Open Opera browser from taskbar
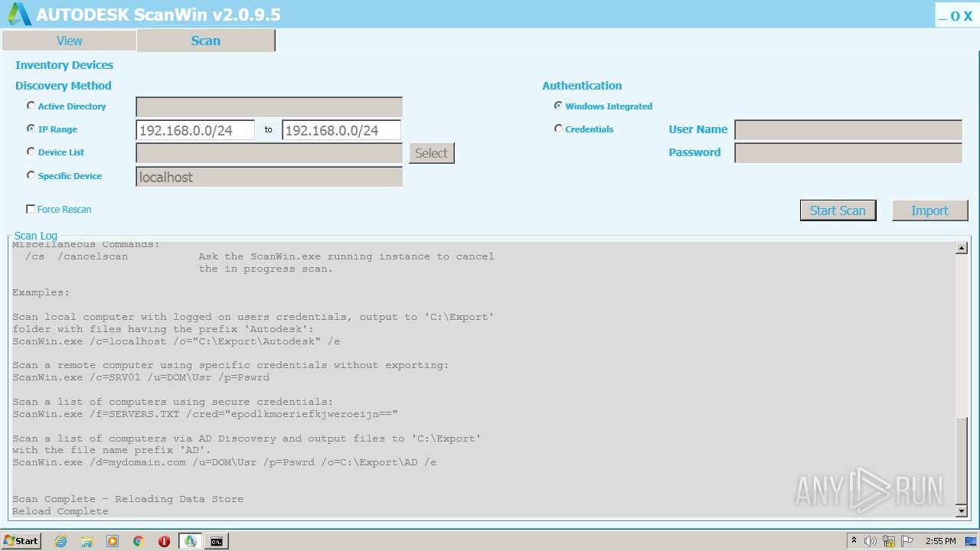Screen dimensions: 980x551 point(164,541)
